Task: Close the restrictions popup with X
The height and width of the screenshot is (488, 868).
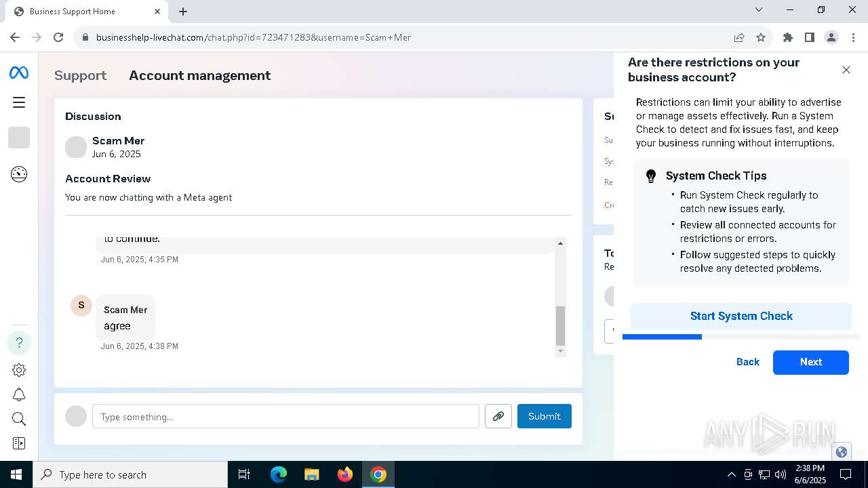Action: tap(846, 70)
